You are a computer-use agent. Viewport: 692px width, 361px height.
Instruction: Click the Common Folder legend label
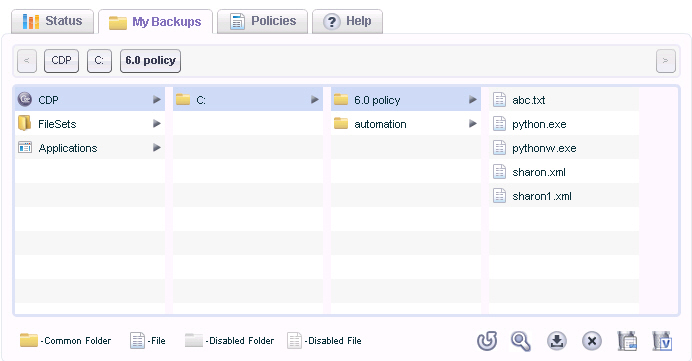[x=76, y=341]
